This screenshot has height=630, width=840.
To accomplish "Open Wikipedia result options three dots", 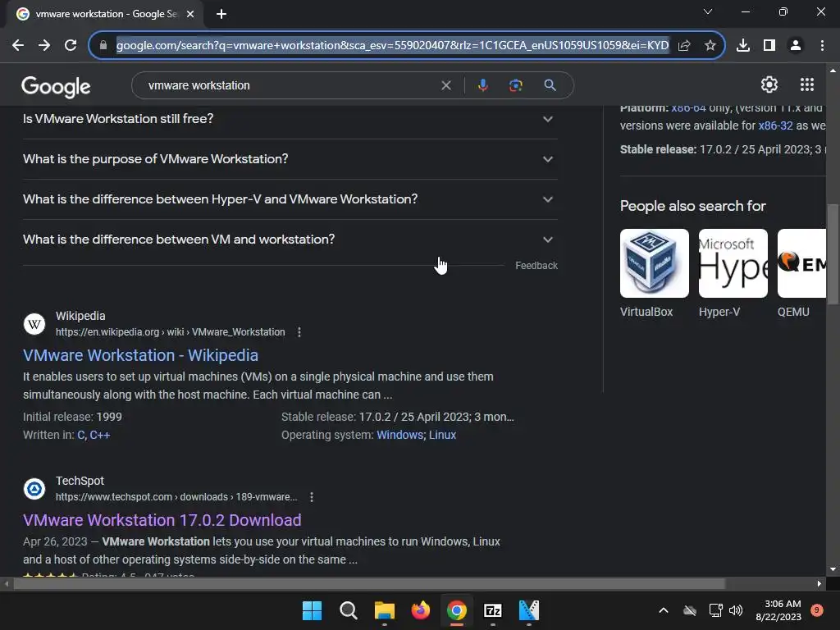I will 299,332.
